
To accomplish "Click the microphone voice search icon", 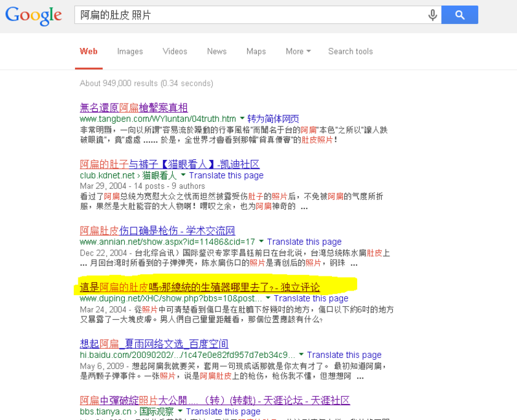I will click(432, 15).
